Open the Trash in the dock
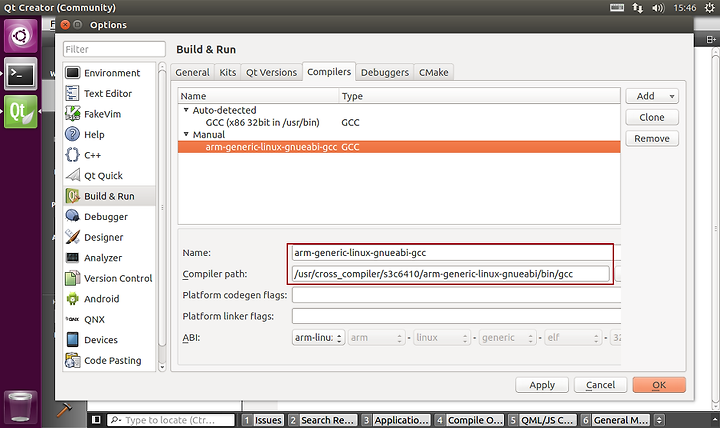 pos(21,406)
